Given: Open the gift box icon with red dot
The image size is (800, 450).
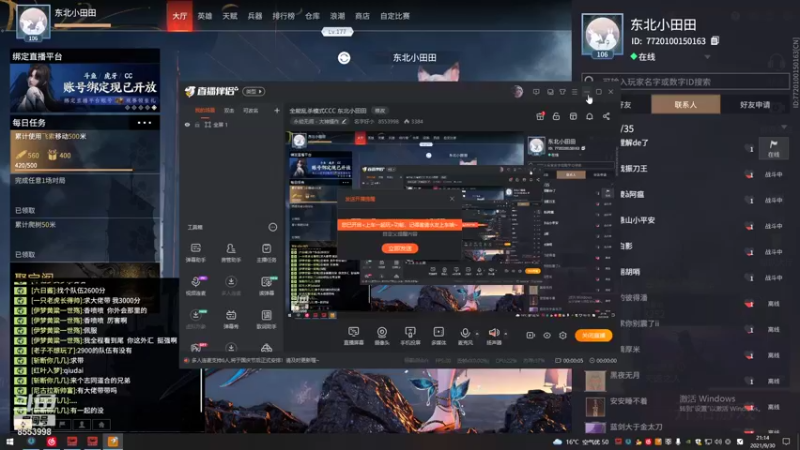Looking at the screenshot, I should 540,116.
